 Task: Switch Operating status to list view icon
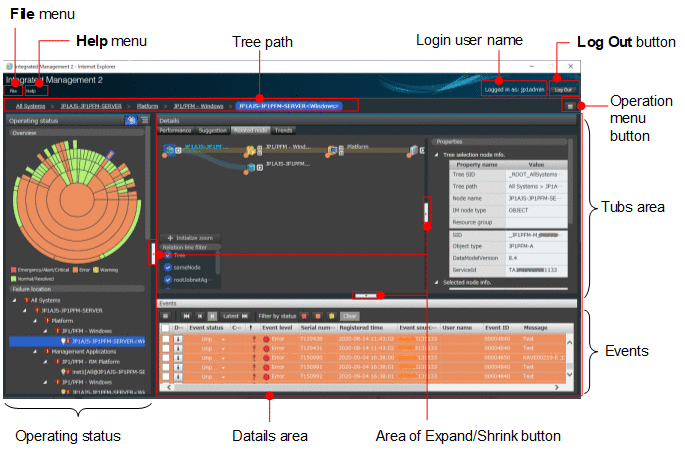tap(145, 120)
